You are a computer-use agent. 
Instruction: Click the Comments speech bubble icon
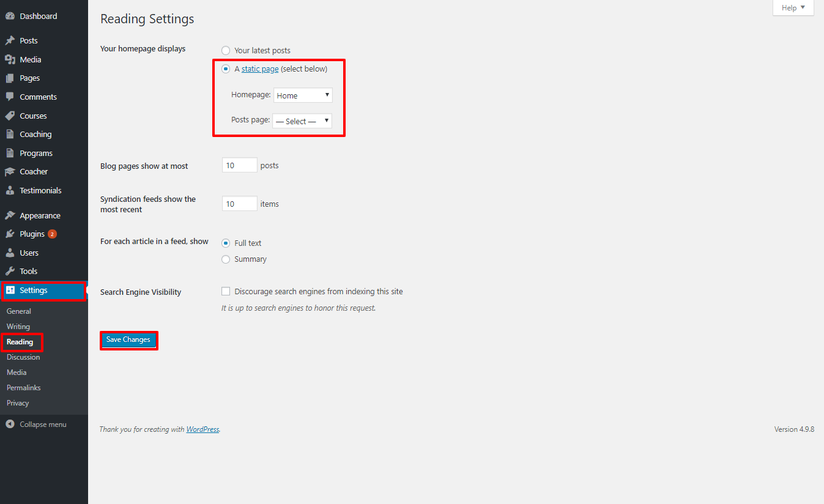pos(10,97)
